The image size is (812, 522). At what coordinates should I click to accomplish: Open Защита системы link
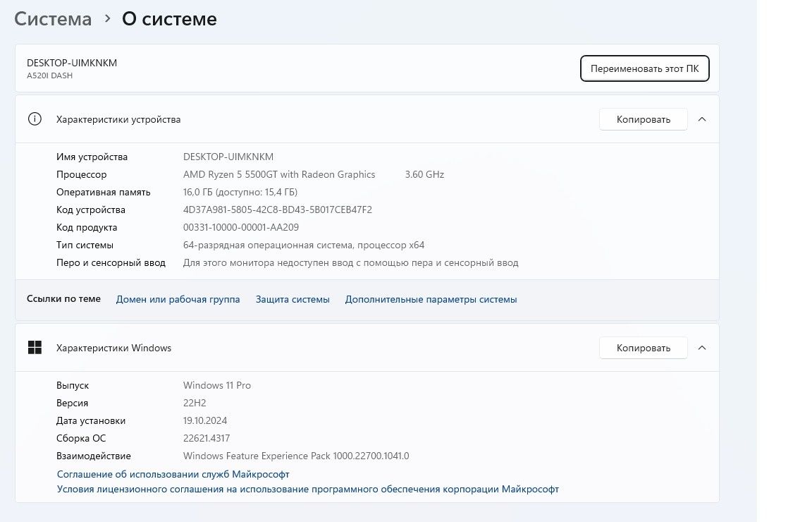[x=293, y=299]
